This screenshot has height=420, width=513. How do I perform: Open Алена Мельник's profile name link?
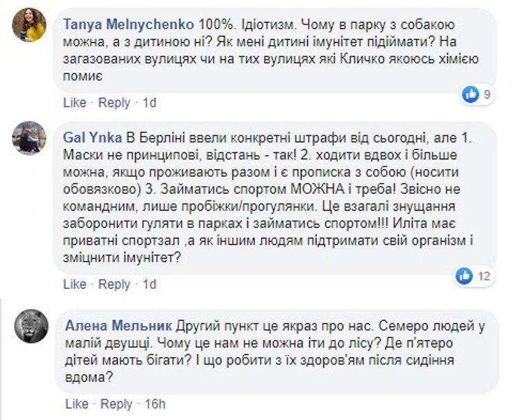coord(118,324)
